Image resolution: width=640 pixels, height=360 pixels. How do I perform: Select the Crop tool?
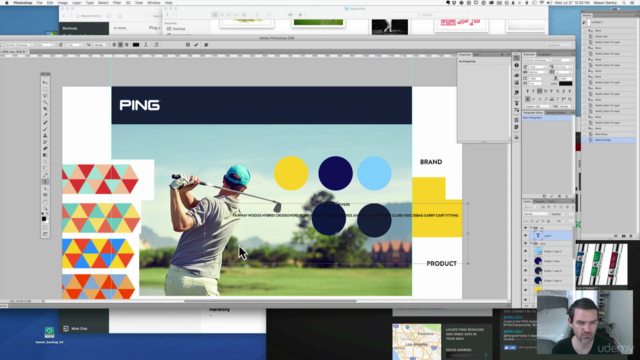pyautogui.click(x=45, y=109)
